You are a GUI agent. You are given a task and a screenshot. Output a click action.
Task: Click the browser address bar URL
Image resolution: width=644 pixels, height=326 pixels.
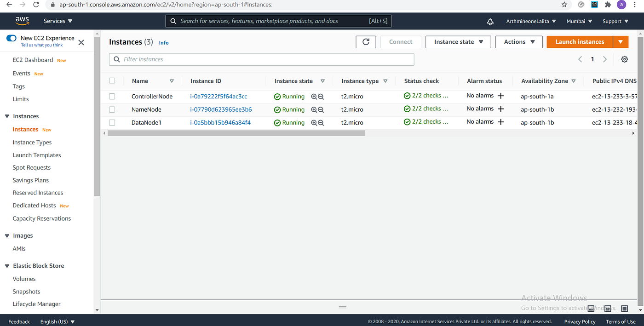pyautogui.click(x=166, y=5)
